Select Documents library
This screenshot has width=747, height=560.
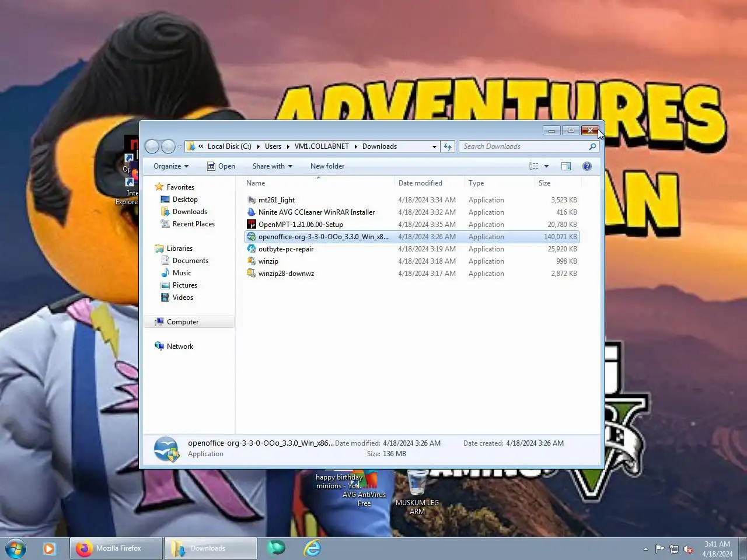click(x=190, y=261)
